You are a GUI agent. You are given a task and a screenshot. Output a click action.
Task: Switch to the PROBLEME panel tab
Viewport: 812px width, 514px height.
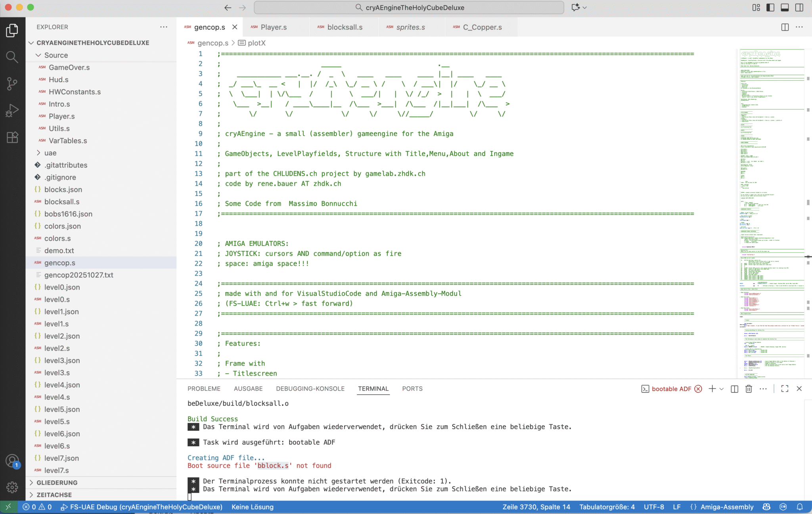tap(204, 389)
